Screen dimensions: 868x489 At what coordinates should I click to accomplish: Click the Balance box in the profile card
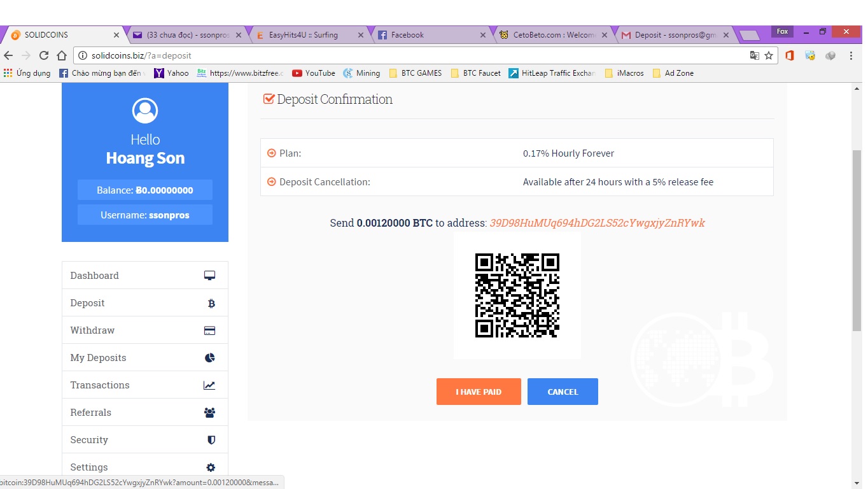[145, 190]
